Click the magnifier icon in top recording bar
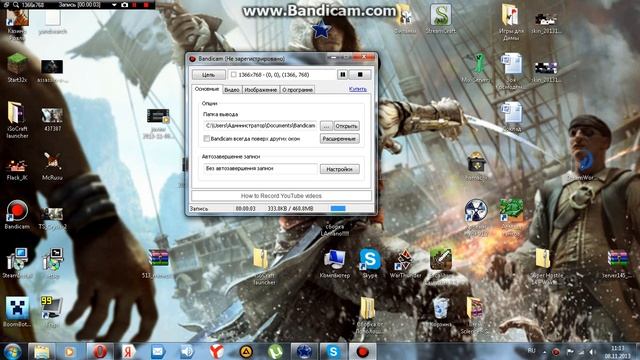This screenshot has height=360, width=640. 16,5
